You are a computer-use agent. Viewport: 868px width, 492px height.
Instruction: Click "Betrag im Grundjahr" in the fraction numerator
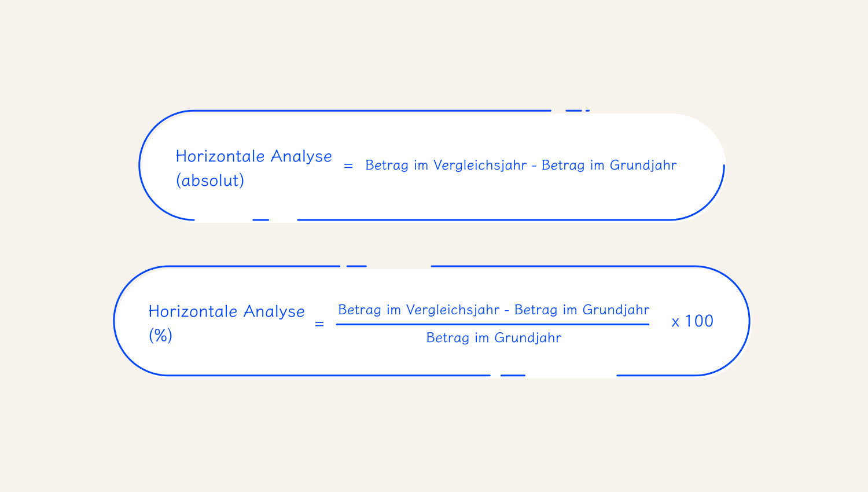pyautogui.click(x=582, y=310)
